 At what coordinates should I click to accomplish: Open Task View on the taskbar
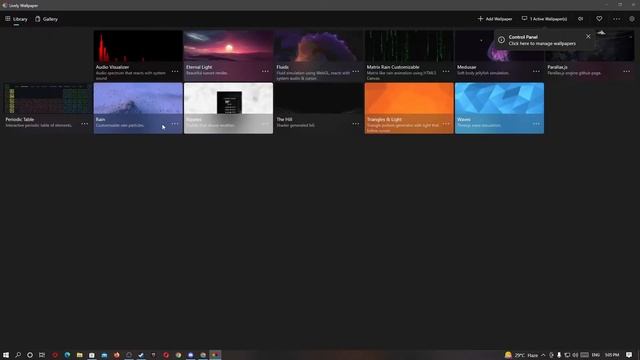pos(42,355)
